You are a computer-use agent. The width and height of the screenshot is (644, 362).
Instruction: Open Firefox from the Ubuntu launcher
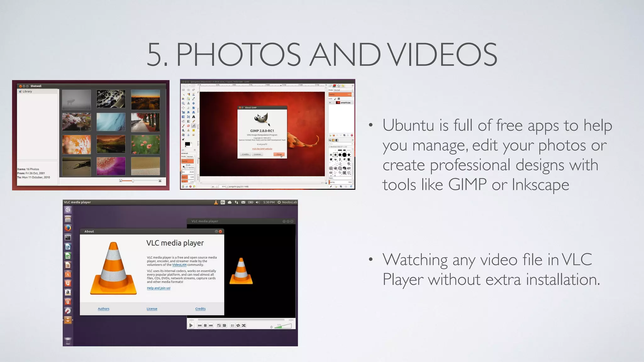point(68,228)
